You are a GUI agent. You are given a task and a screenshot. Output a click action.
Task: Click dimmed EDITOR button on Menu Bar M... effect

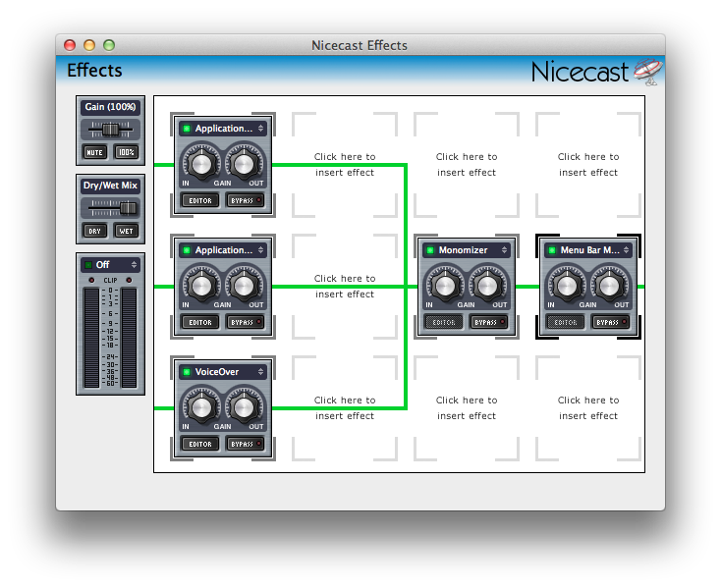[x=566, y=322]
